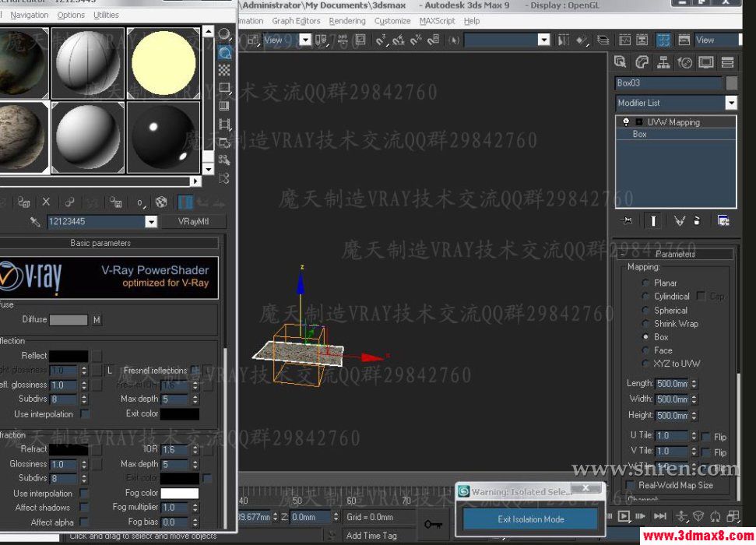This screenshot has width=756, height=545.
Task: Open the Modifier List dropdown
Action: pos(730,102)
